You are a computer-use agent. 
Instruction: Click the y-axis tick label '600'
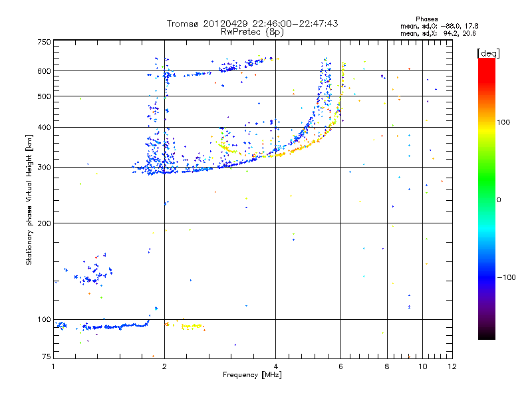pyautogui.click(x=44, y=71)
